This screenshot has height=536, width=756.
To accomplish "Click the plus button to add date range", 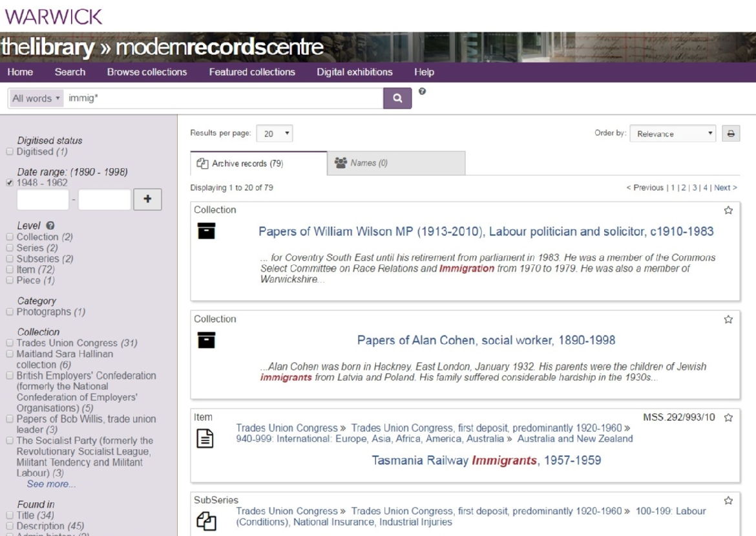I will (x=147, y=199).
